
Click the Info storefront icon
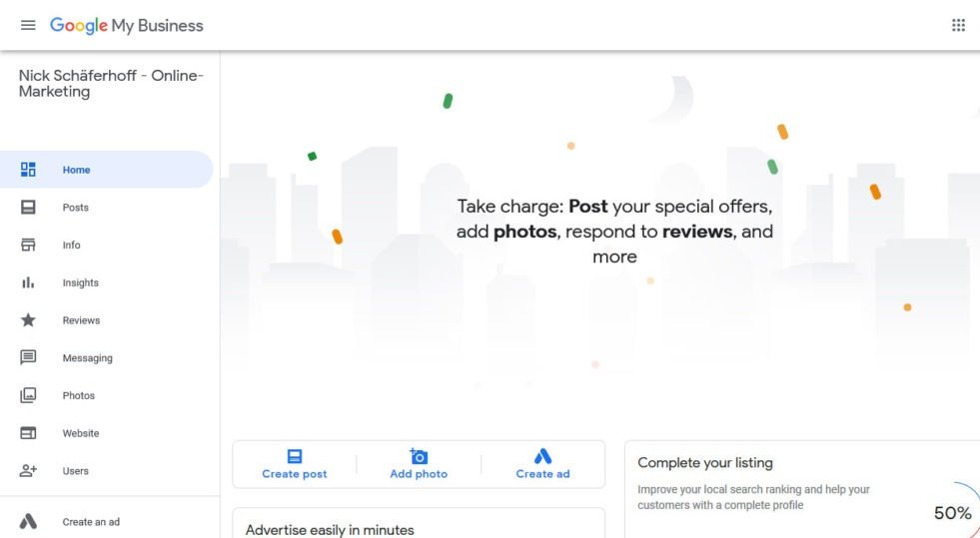[x=28, y=246]
